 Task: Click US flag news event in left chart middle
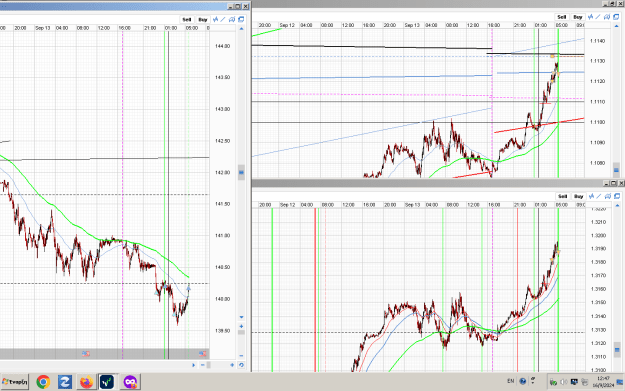86,354
